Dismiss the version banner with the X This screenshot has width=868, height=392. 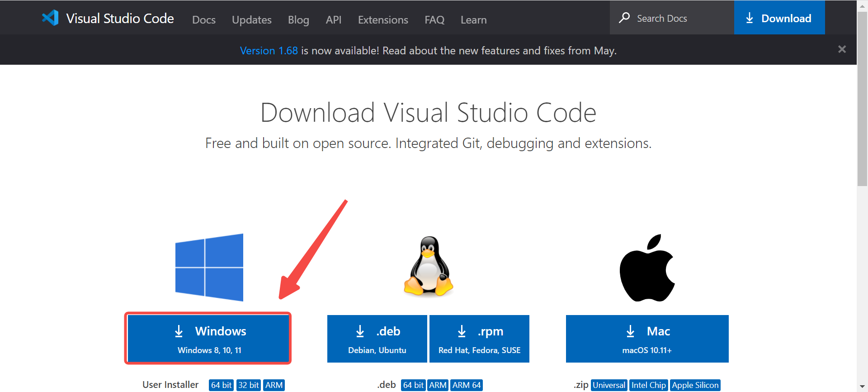tap(842, 49)
